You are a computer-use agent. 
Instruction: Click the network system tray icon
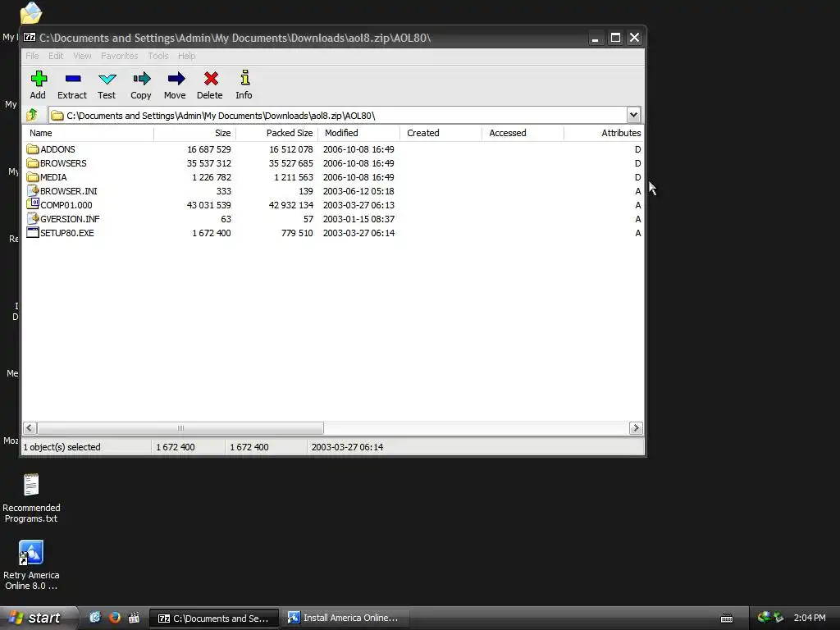765,617
